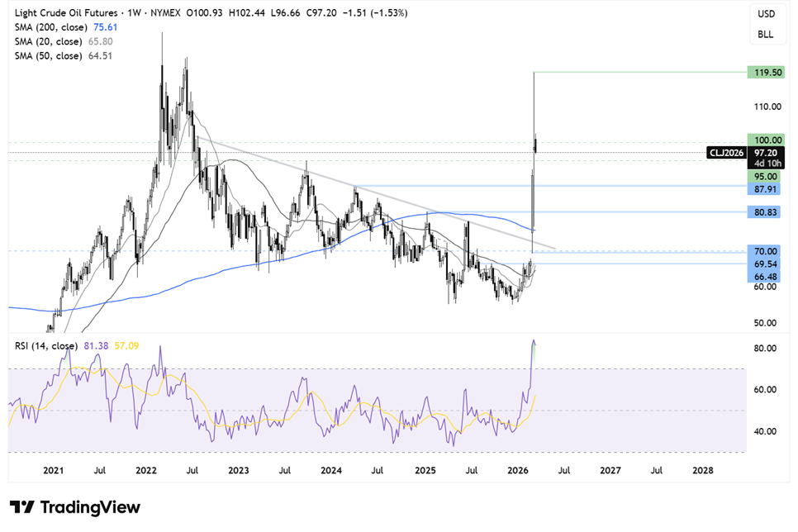The height and width of the screenshot is (532, 798).
Task: Click the SMA (50, close) indicator legend
Action: tap(49, 55)
